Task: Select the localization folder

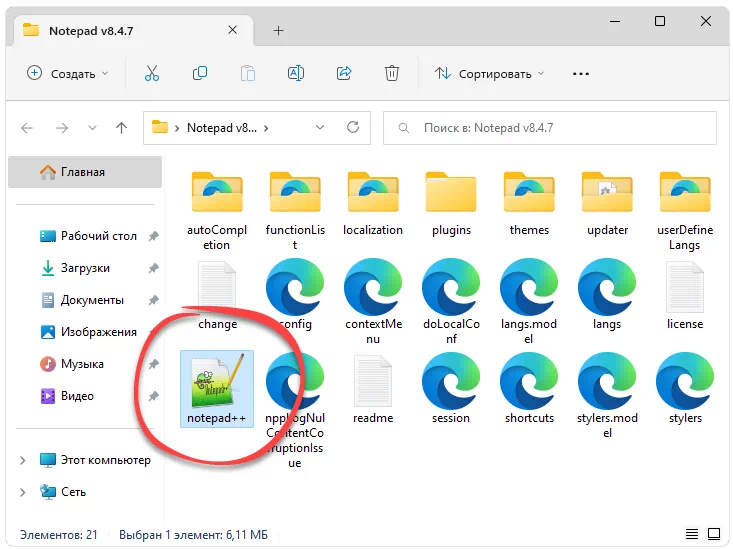Action: [x=373, y=204]
